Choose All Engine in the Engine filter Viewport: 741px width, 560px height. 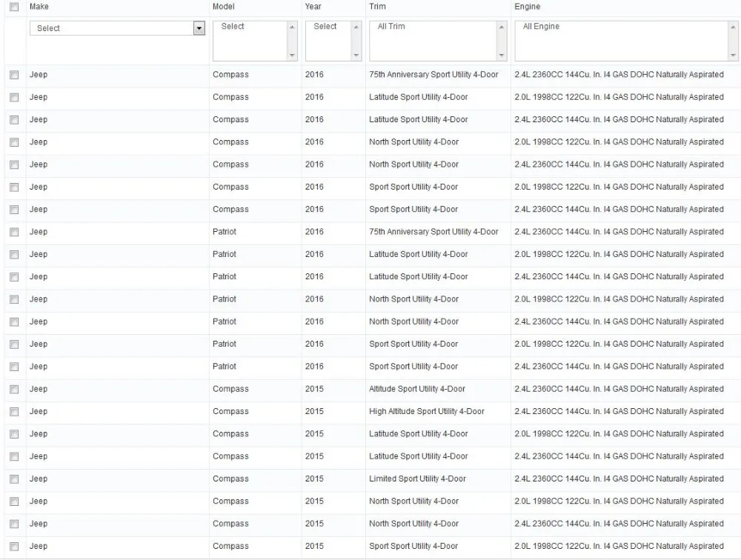[541, 27]
